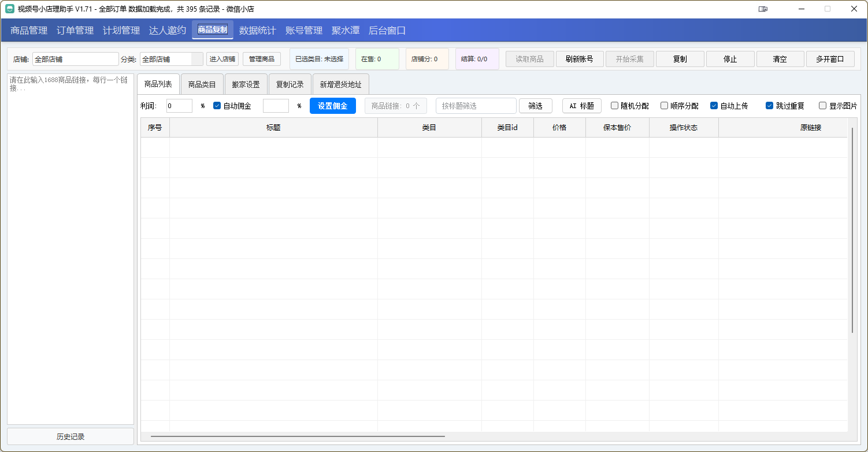Click the table's vertical scrollbar

852,230
